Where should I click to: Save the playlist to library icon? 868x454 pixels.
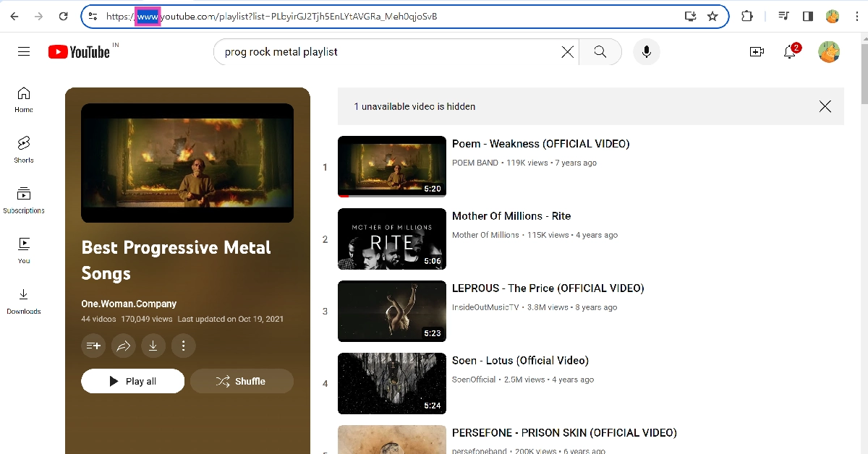click(94, 346)
